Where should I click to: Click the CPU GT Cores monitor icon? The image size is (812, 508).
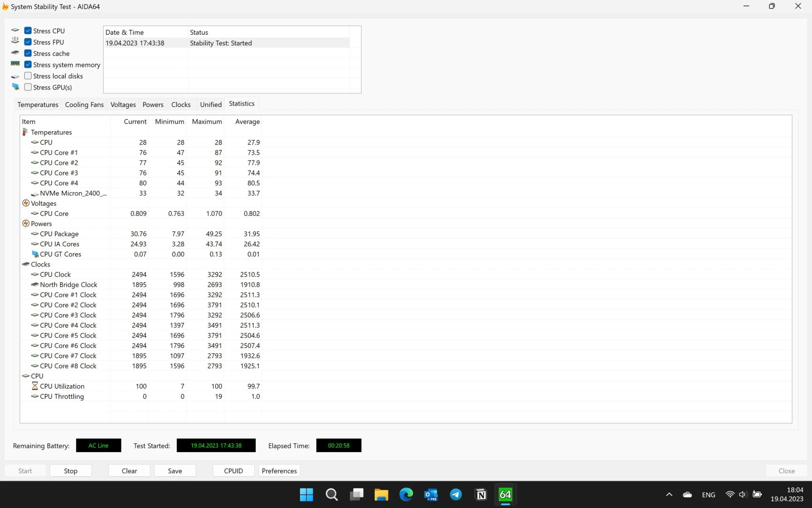pos(35,254)
